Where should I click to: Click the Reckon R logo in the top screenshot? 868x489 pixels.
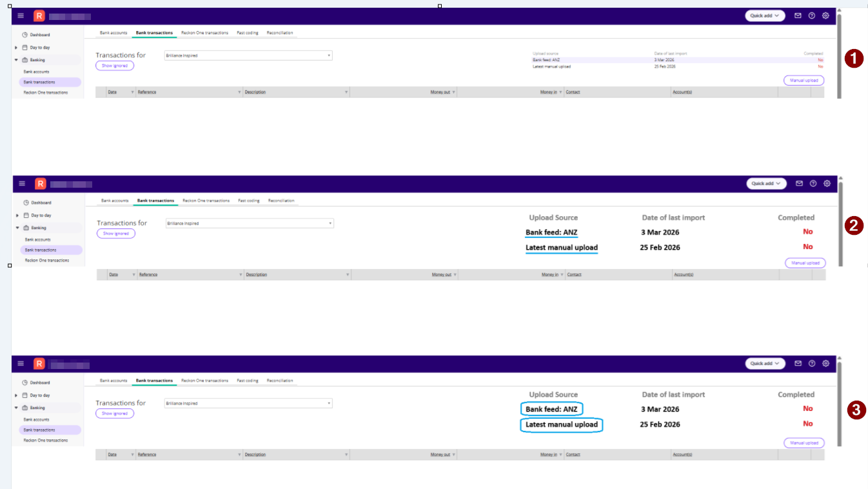point(39,15)
